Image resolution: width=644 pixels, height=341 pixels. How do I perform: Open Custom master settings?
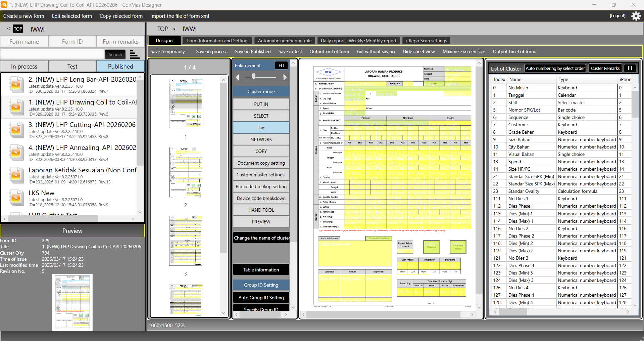pyautogui.click(x=261, y=175)
